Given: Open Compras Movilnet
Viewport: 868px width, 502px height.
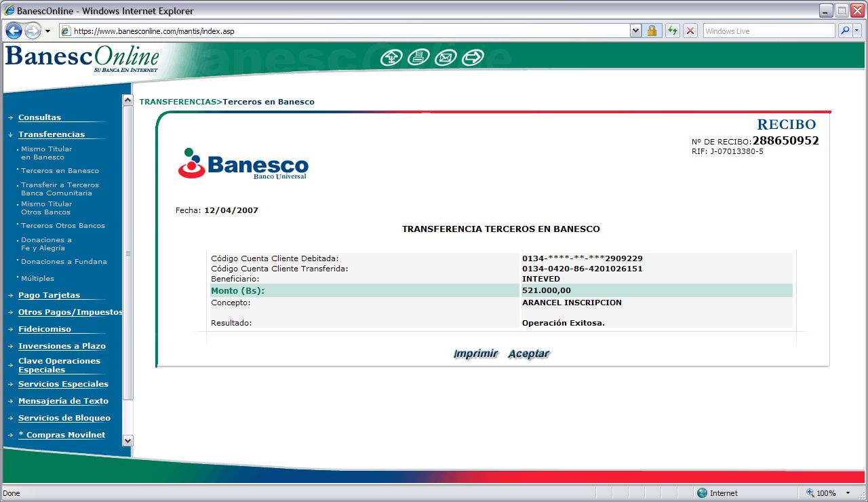Looking at the screenshot, I should point(62,435).
